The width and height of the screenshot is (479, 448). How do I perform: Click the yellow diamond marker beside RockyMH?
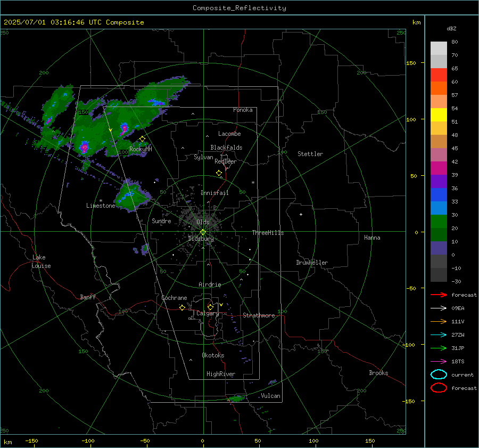[x=142, y=139]
